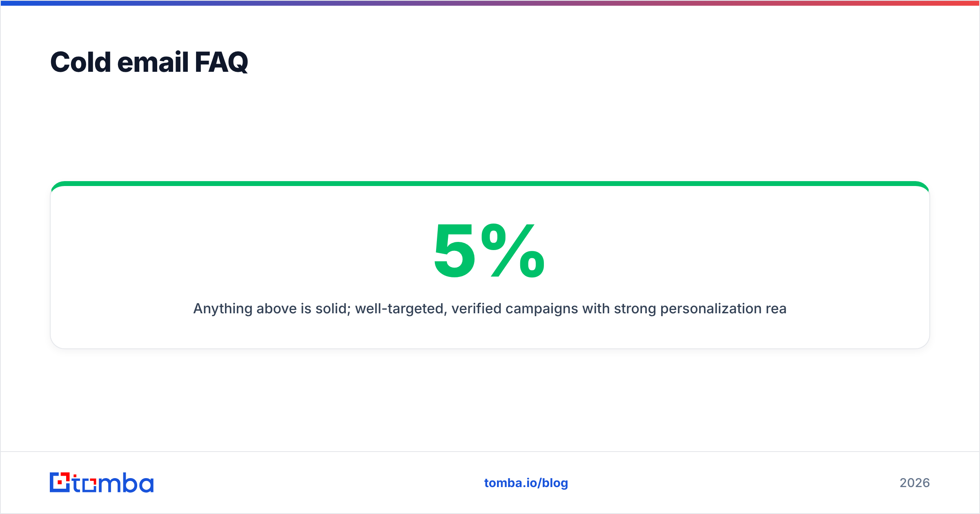Click the word FAQ in the title
This screenshot has width=980, height=514.
[x=221, y=62]
